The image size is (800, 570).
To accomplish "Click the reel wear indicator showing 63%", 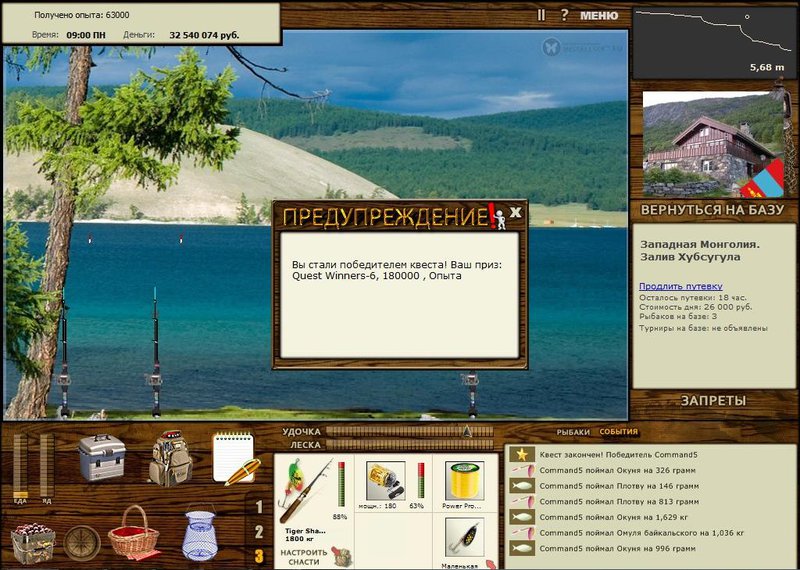I will tap(421, 481).
